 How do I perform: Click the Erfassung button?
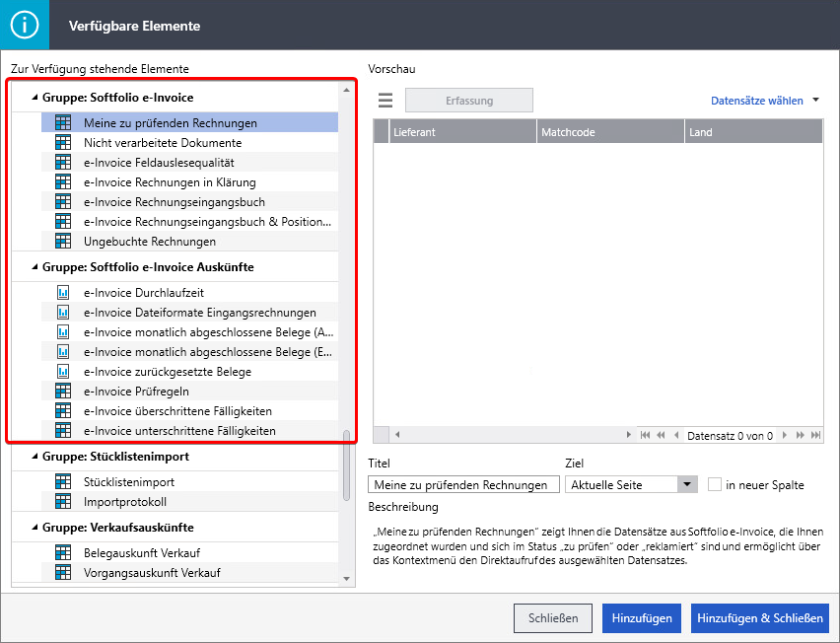[x=469, y=101]
